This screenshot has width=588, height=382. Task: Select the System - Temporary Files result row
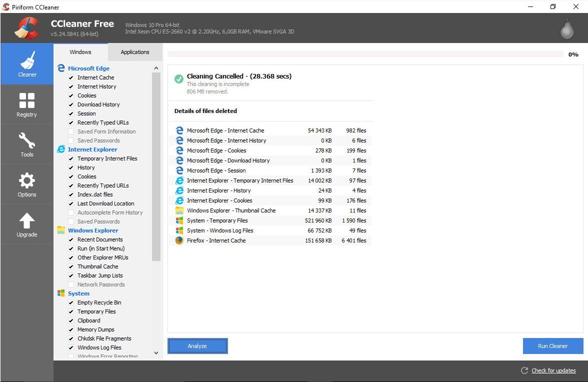coord(270,220)
